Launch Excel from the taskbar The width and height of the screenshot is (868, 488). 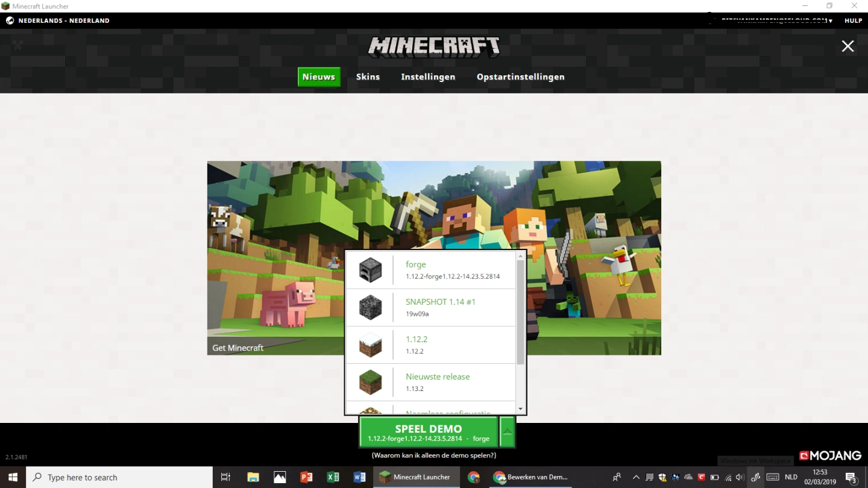tap(333, 477)
